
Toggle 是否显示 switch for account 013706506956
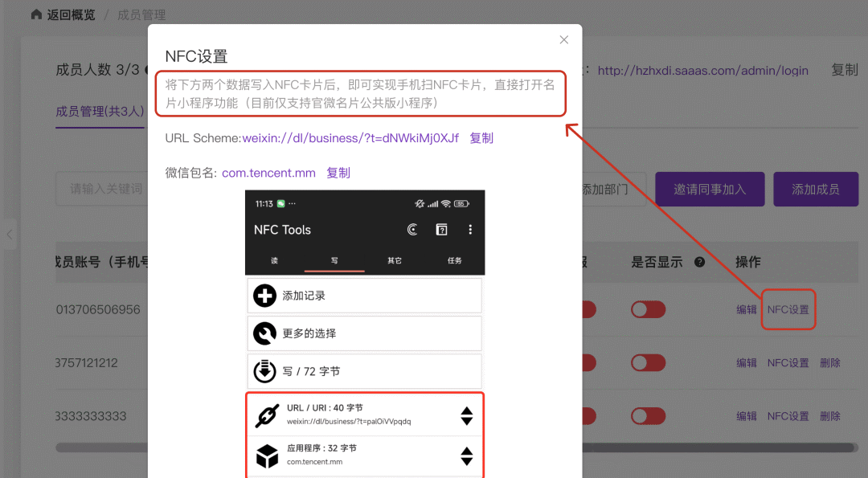click(649, 309)
